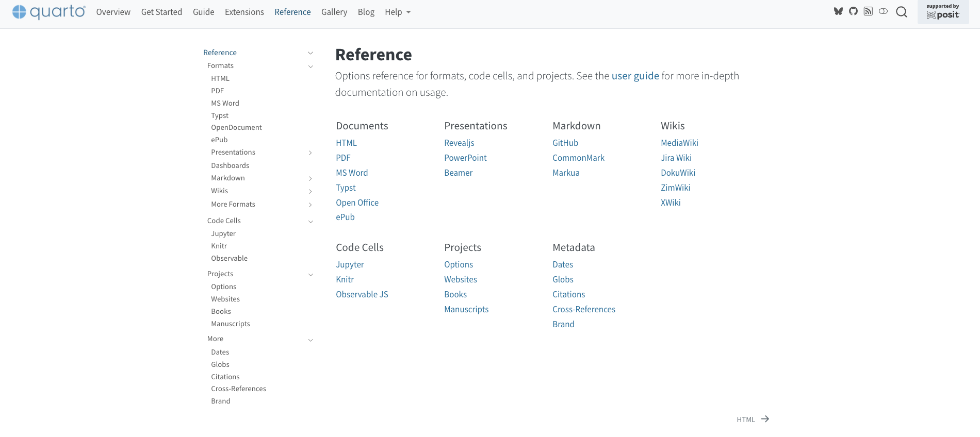
Task: Expand the Wikis sidebar section
Action: pos(310,192)
